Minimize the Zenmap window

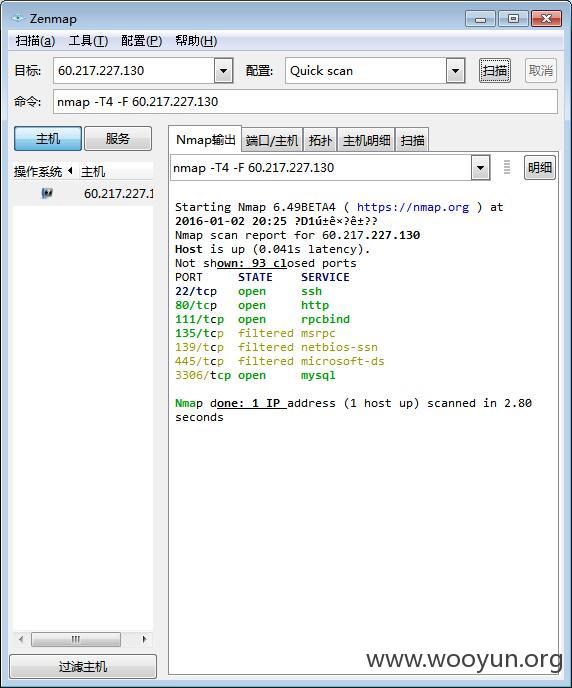(x=480, y=19)
